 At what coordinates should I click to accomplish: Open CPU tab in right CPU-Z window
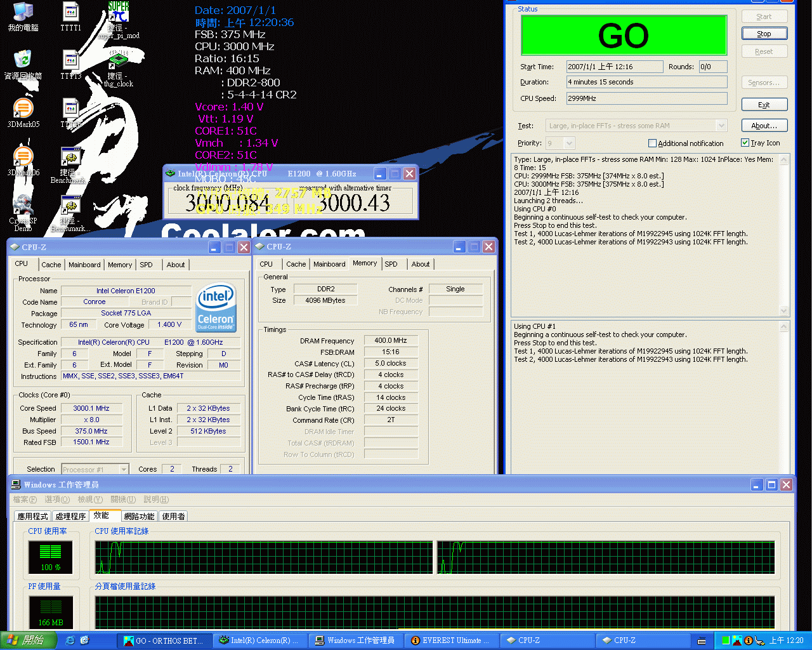pyautogui.click(x=266, y=264)
